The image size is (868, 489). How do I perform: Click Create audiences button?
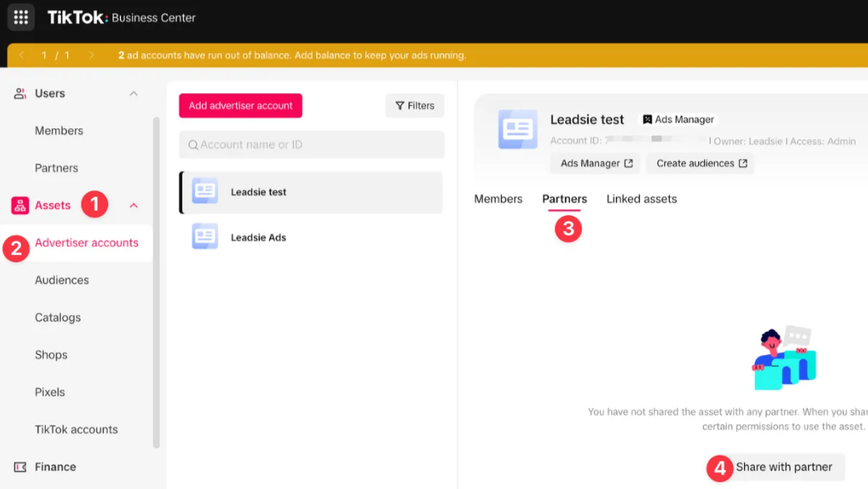pos(701,163)
